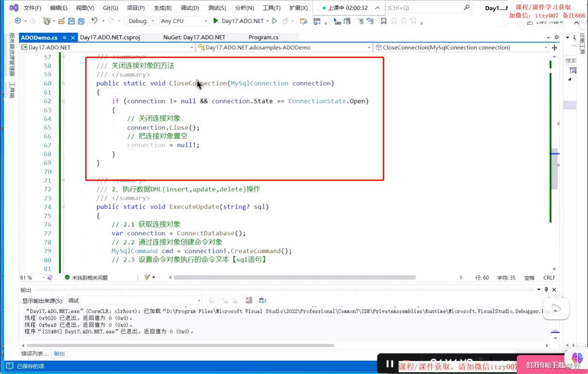588x374 pixels.
Task: Click the CRLF line ending indicator
Action: click(x=549, y=278)
